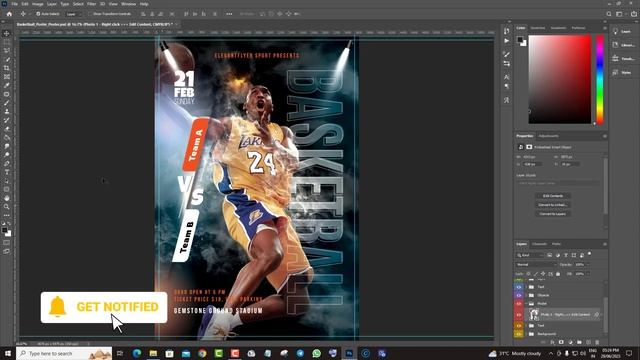This screenshot has height=360, width=640.
Task: Hide the Background group layer
Action: point(519,334)
